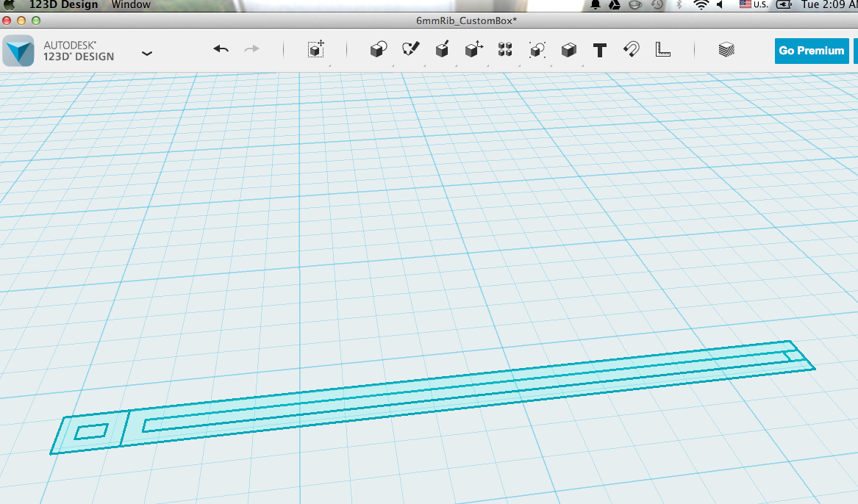Open the Sketch tool

pos(410,49)
